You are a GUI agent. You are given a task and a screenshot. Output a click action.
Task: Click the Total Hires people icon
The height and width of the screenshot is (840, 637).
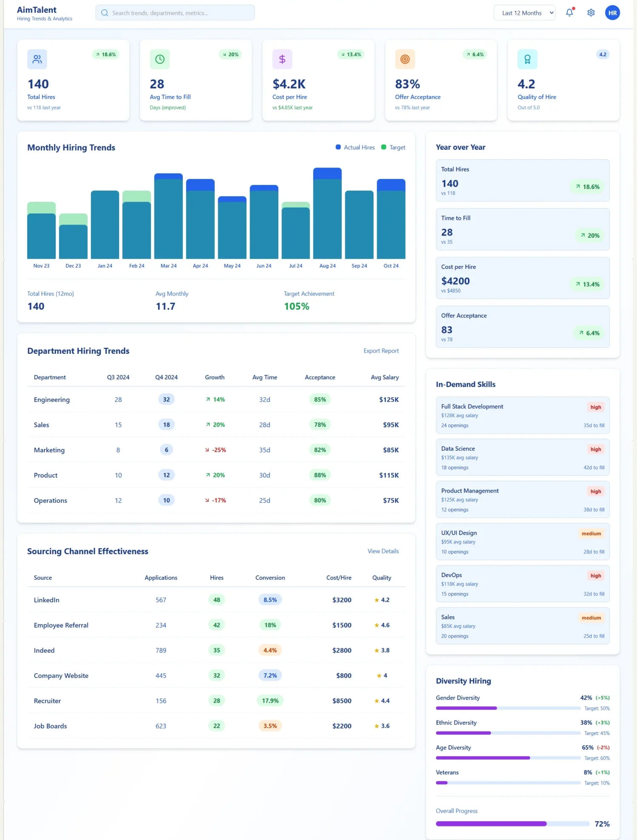pyautogui.click(x=37, y=59)
